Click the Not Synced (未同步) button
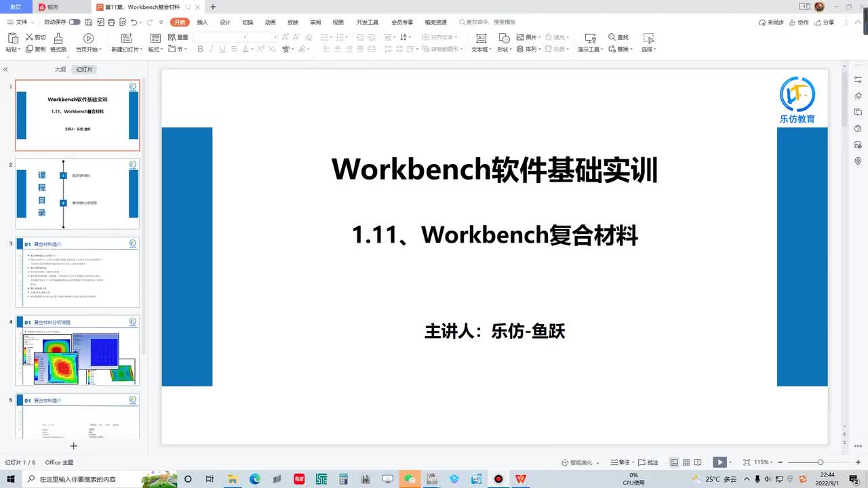This screenshot has height=488, width=868. point(771,22)
